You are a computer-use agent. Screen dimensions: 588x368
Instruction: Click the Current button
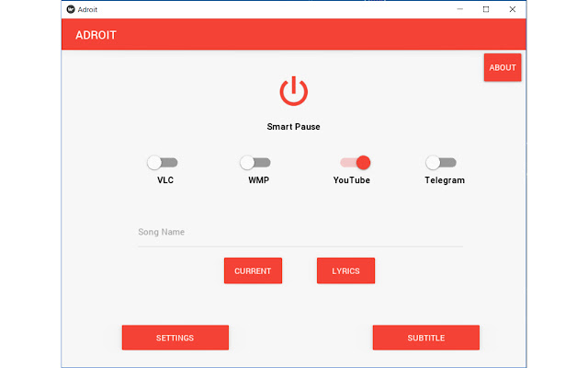click(254, 270)
